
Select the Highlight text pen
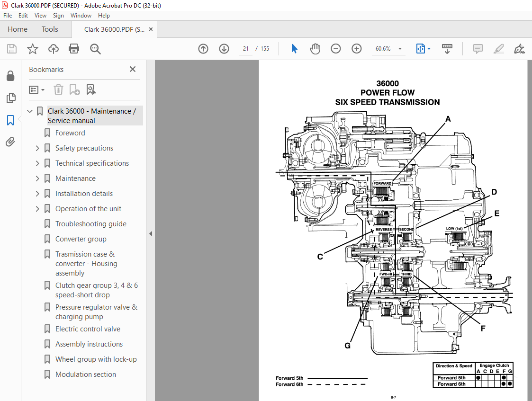pos(498,49)
